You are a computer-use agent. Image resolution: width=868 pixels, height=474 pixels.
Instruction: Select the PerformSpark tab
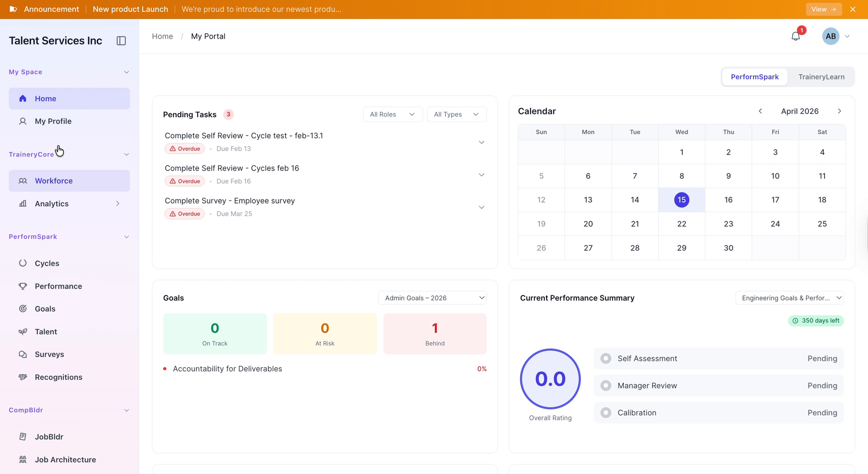[755, 77]
